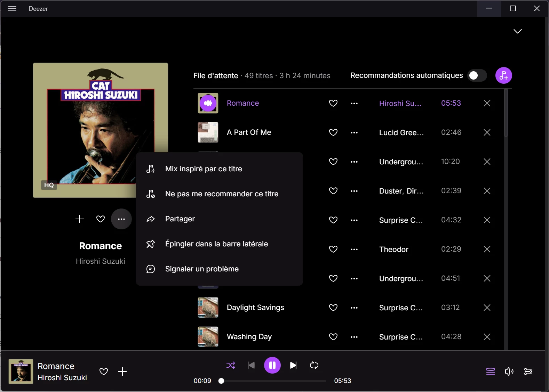549x392 pixels.
Task: Like the Theodor track
Action: [x=333, y=249]
